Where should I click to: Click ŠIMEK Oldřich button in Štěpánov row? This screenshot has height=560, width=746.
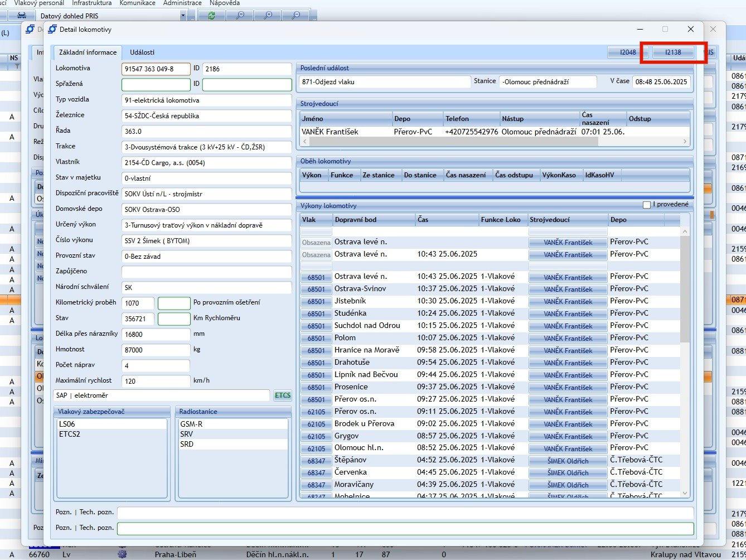568,461
